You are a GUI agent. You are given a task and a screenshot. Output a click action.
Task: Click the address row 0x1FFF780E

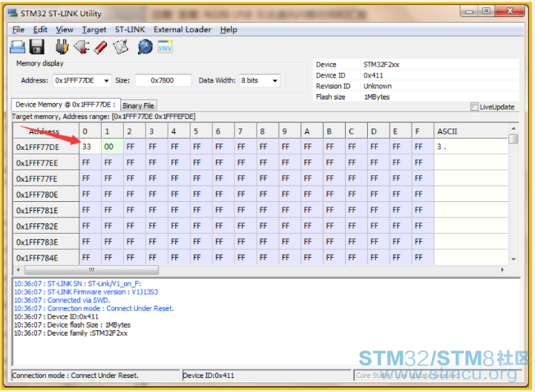[47, 195]
